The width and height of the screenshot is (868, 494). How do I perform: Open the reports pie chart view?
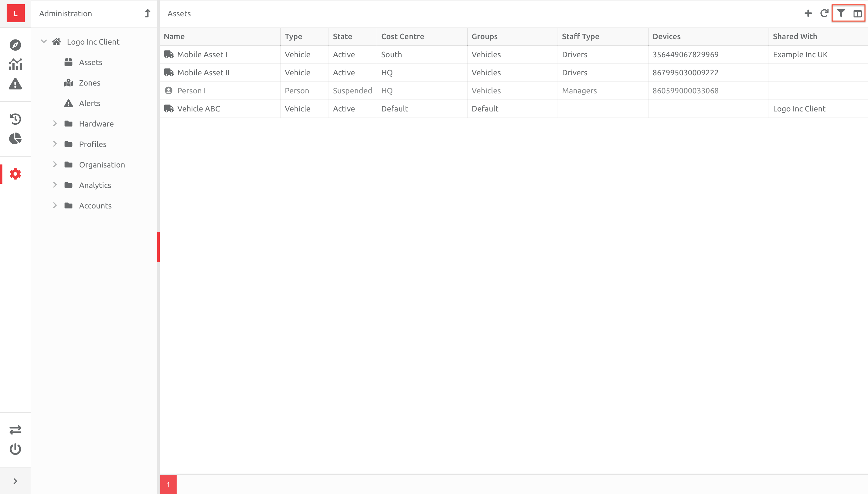click(x=15, y=139)
